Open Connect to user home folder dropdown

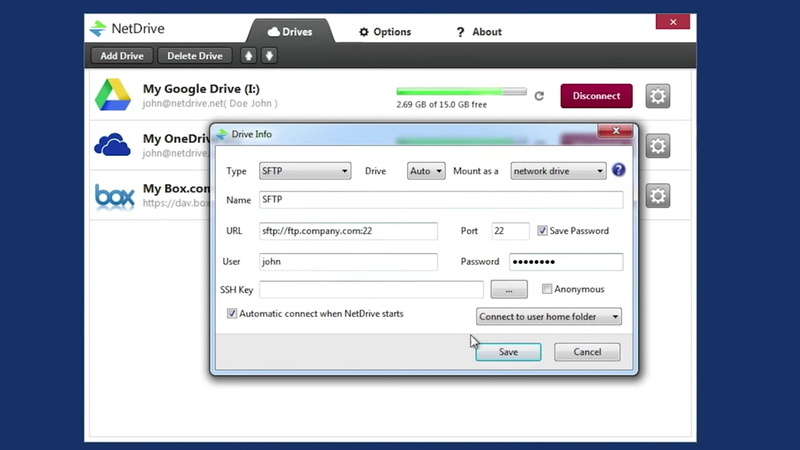tap(549, 316)
